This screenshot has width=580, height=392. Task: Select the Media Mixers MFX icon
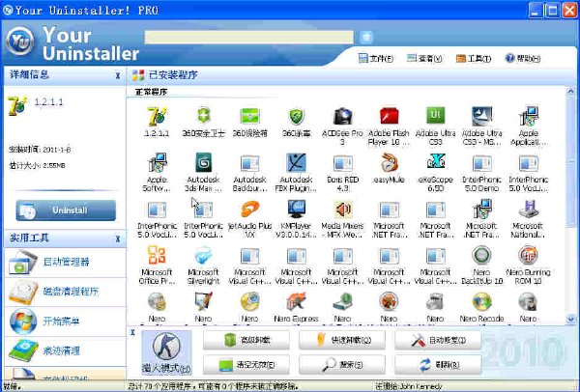tap(342, 210)
